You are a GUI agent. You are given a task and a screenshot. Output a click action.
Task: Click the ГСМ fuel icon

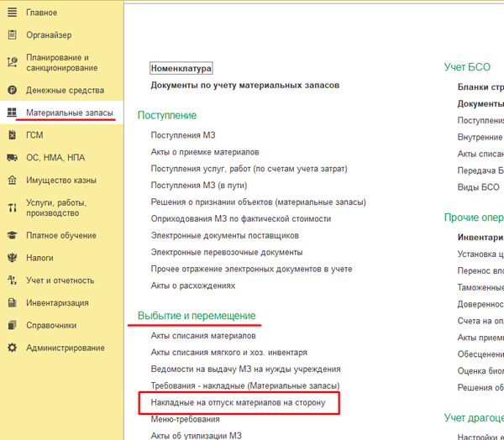point(13,135)
